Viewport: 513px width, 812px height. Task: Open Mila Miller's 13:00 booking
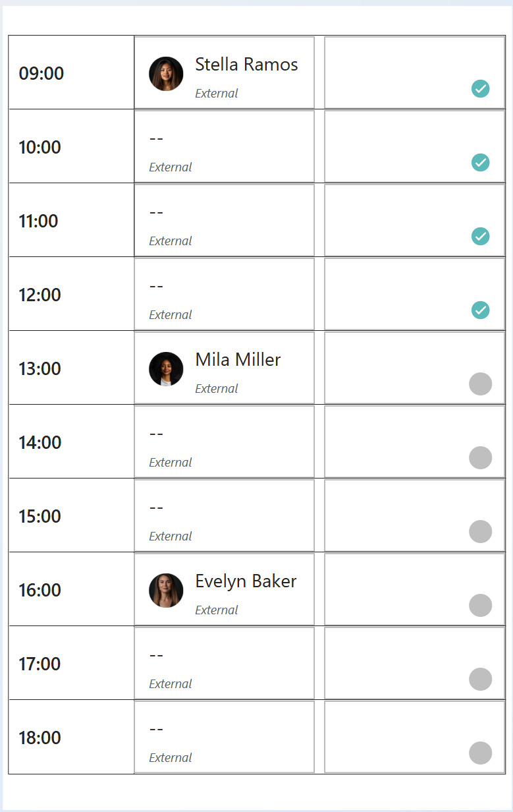(x=238, y=360)
